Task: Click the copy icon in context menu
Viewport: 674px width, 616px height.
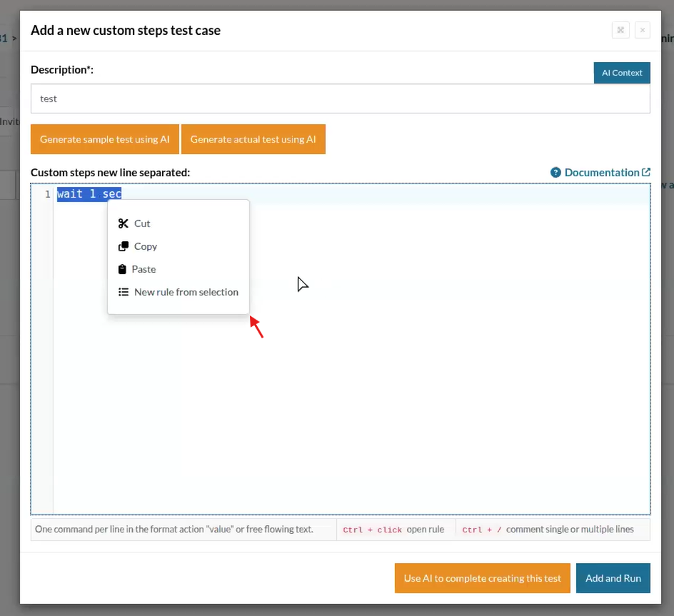Action: (124, 246)
